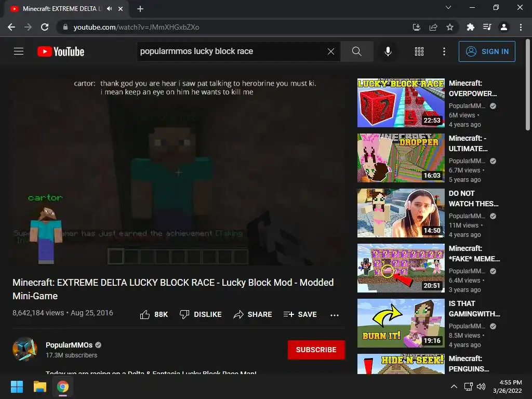This screenshot has height=399, width=532.
Task: Open volume control in system tray
Action: pos(481,387)
